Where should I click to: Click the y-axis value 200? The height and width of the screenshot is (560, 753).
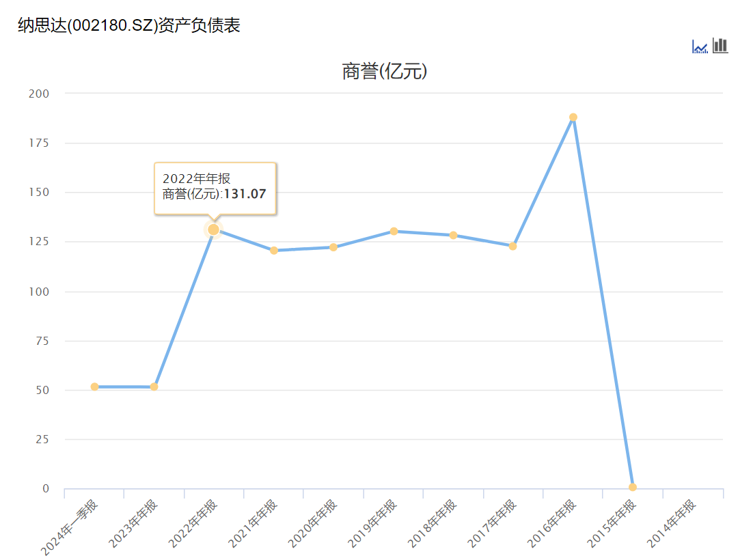point(39,94)
